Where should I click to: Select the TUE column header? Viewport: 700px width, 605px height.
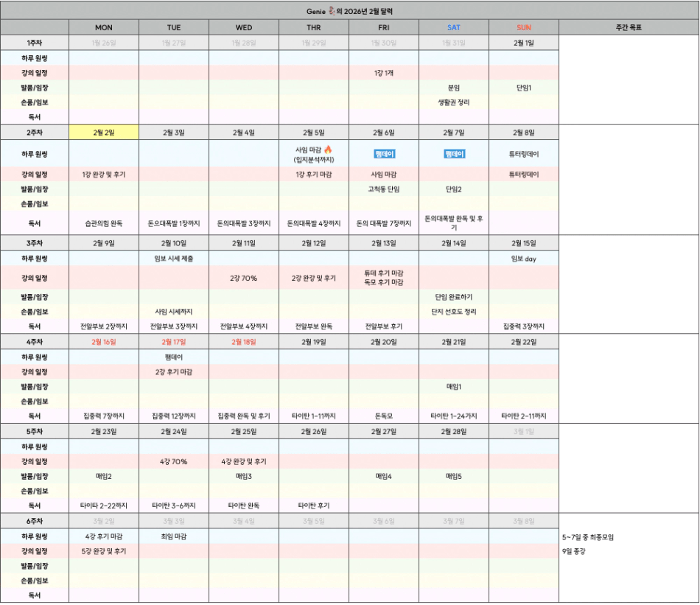(x=174, y=27)
